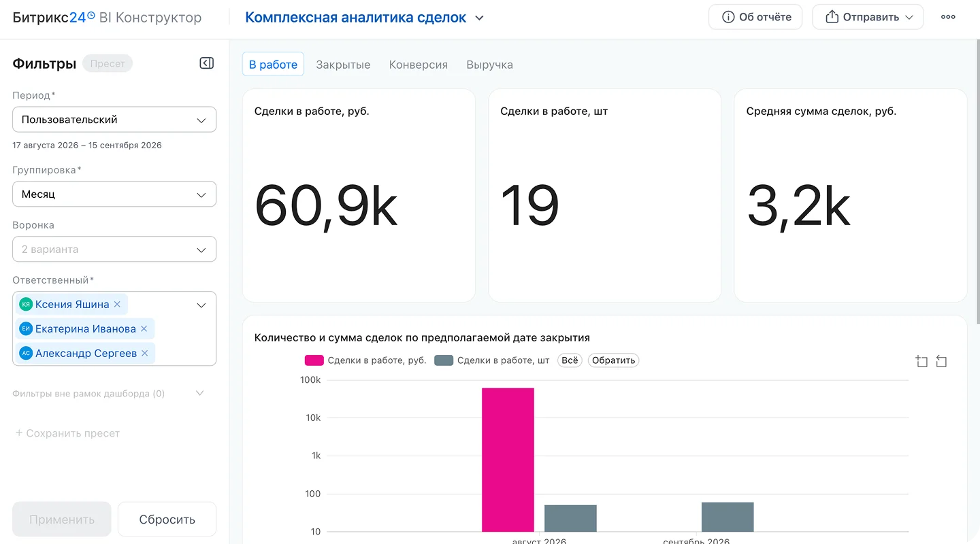The height and width of the screenshot is (544, 980).
Task: Click the Пресет badge next to Фильтры
Action: pos(108,63)
